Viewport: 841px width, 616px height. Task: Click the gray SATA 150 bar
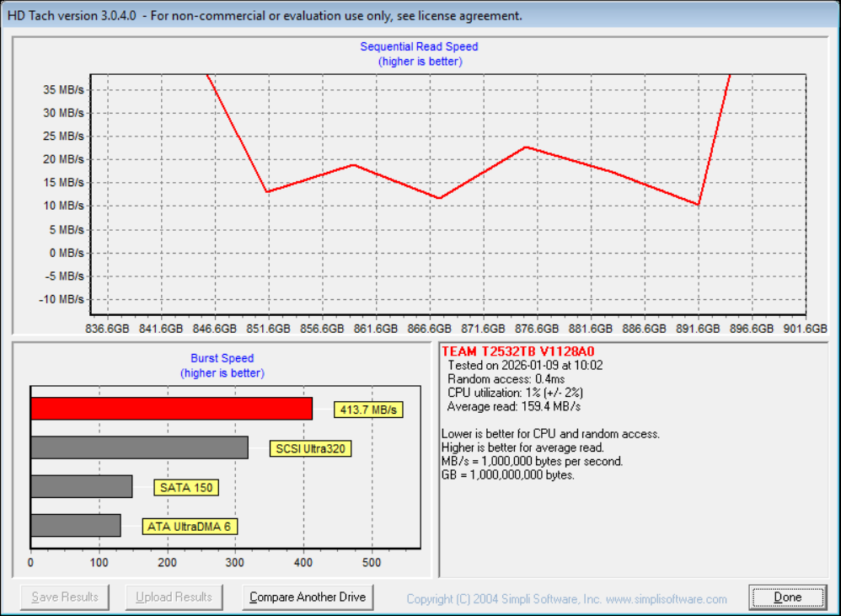(81, 487)
